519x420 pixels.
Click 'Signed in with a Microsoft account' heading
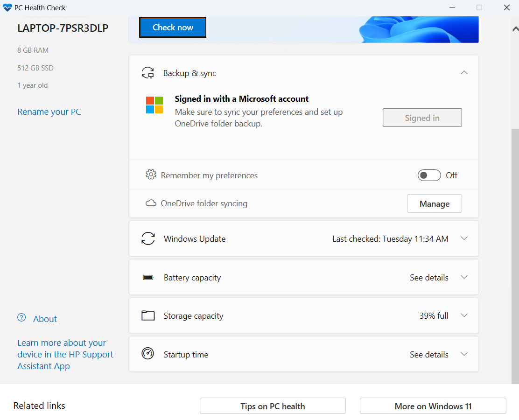point(241,98)
